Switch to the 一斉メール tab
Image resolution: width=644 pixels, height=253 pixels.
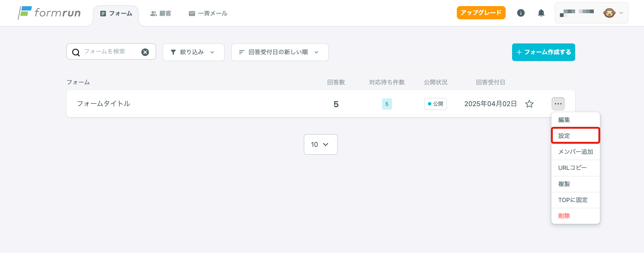(x=208, y=14)
